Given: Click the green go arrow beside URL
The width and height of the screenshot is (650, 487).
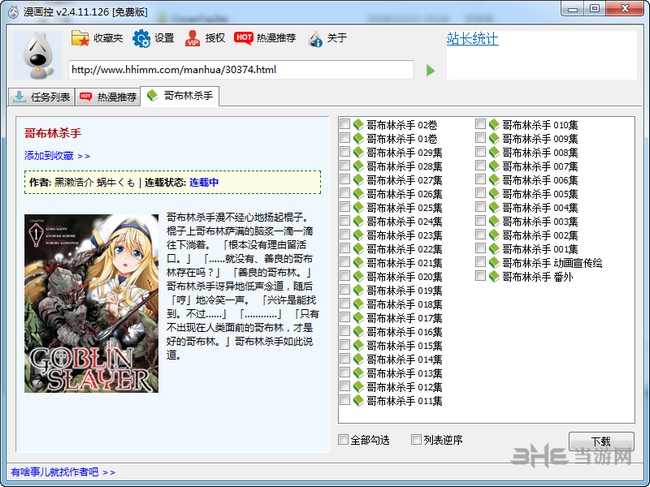Looking at the screenshot, I should tap(431, 70).
